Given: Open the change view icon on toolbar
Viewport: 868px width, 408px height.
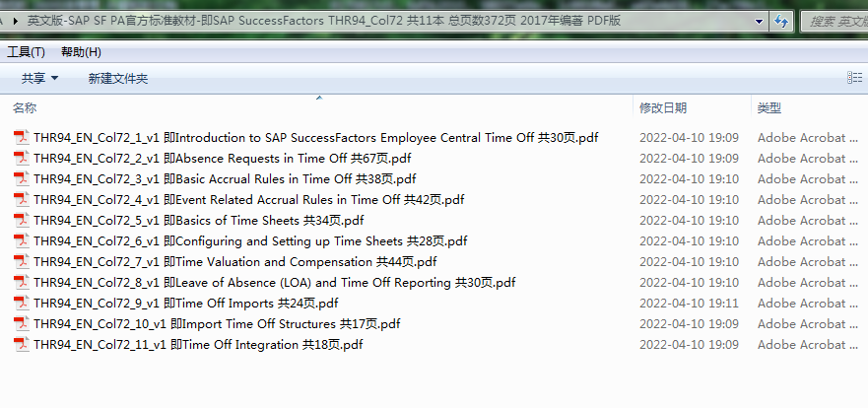Looking at the screenshot, I should pos(855,78).
